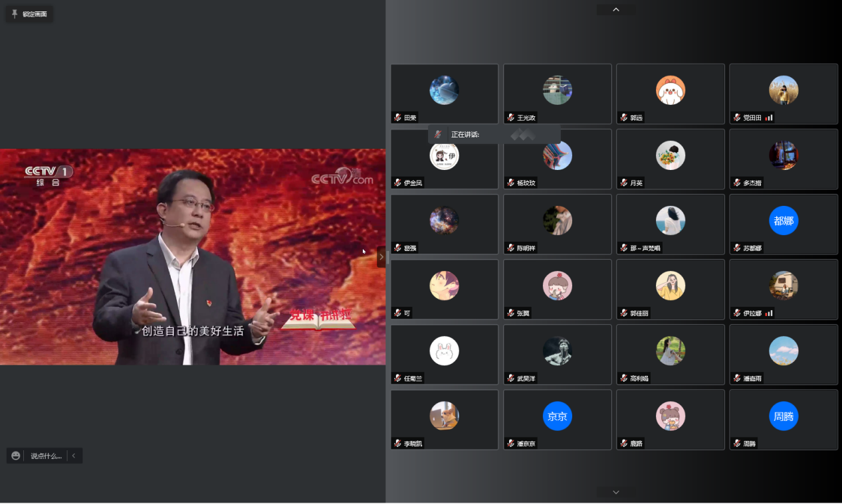This screenshot has height=504, width=842.
Task: Click muted mic icon beside 多杰措
Action: pos(736,183)
